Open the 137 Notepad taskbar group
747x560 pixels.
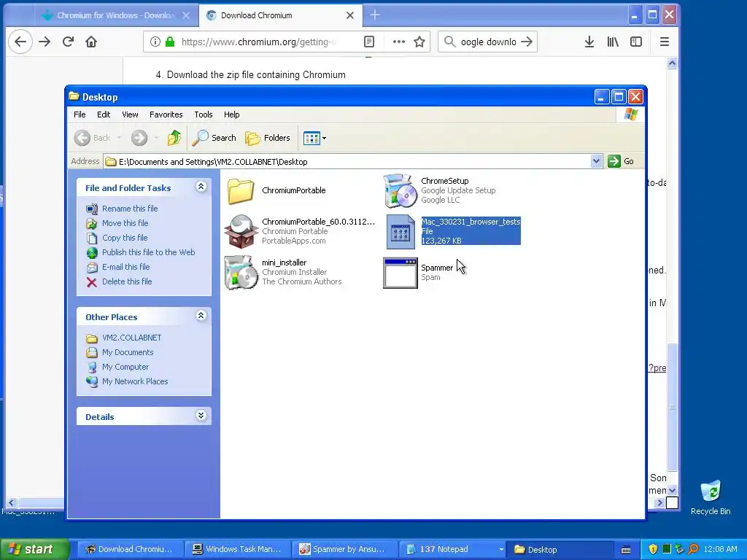pyautogui.click(x=451, y=549)
